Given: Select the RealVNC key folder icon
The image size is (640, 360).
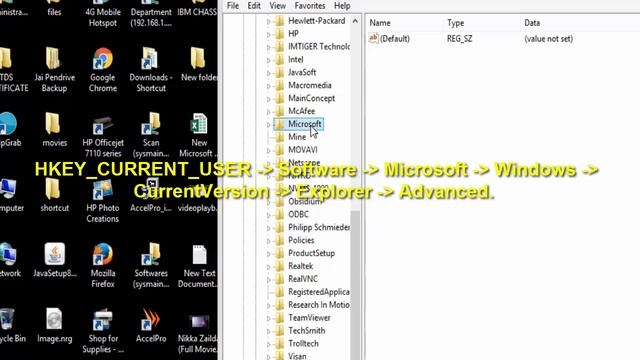Looking at the screenshot, I should point(280,279).
